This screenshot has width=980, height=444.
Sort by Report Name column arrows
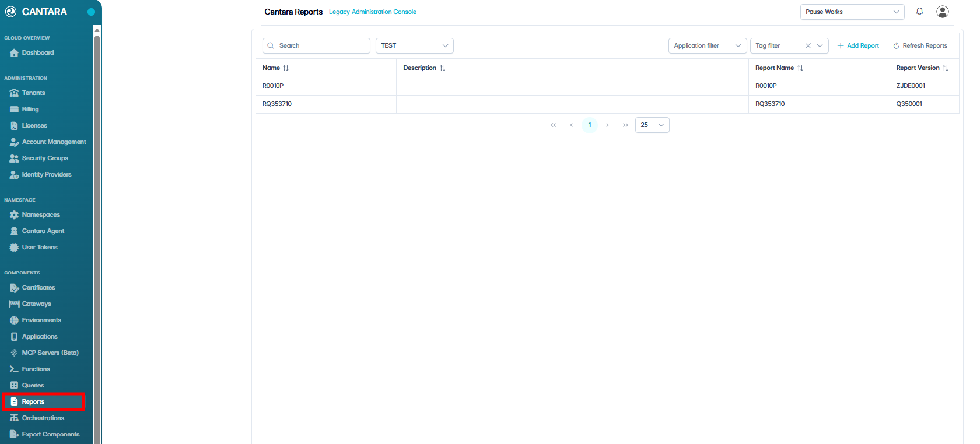pyautogui.click(x=800, y=68)
